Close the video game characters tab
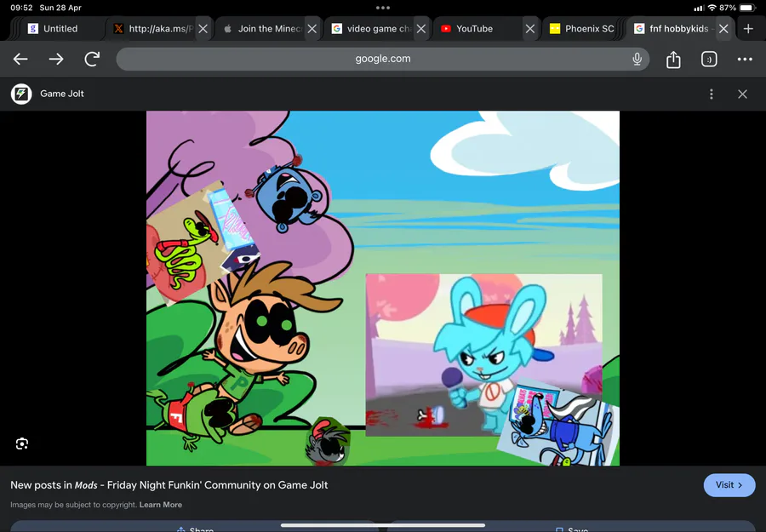 tap(421, 29)
